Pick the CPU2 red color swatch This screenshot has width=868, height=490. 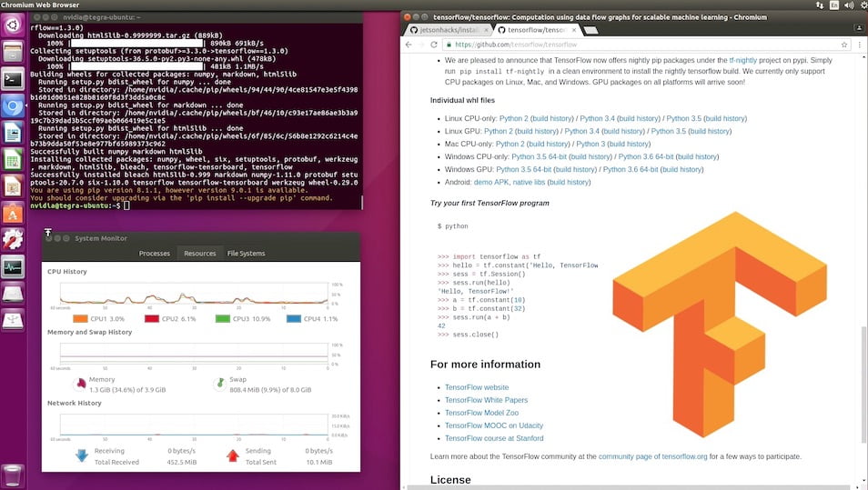click(152, 318)
